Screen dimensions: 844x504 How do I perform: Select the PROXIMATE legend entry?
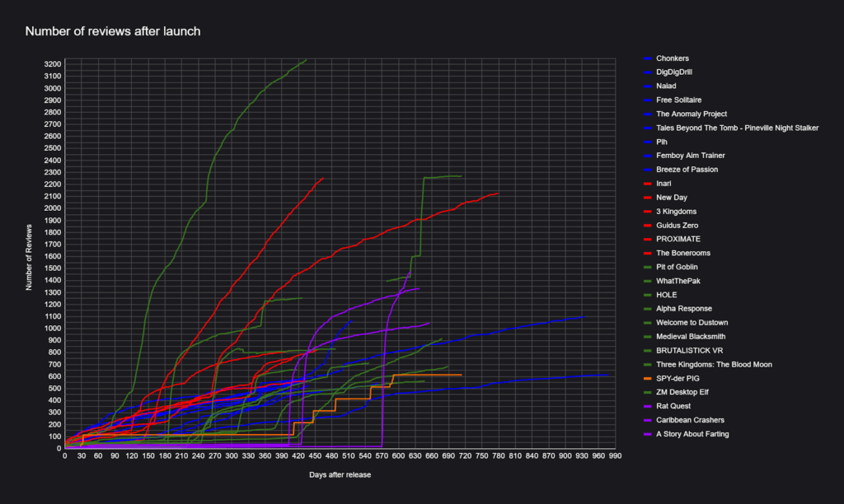[677, 240]
